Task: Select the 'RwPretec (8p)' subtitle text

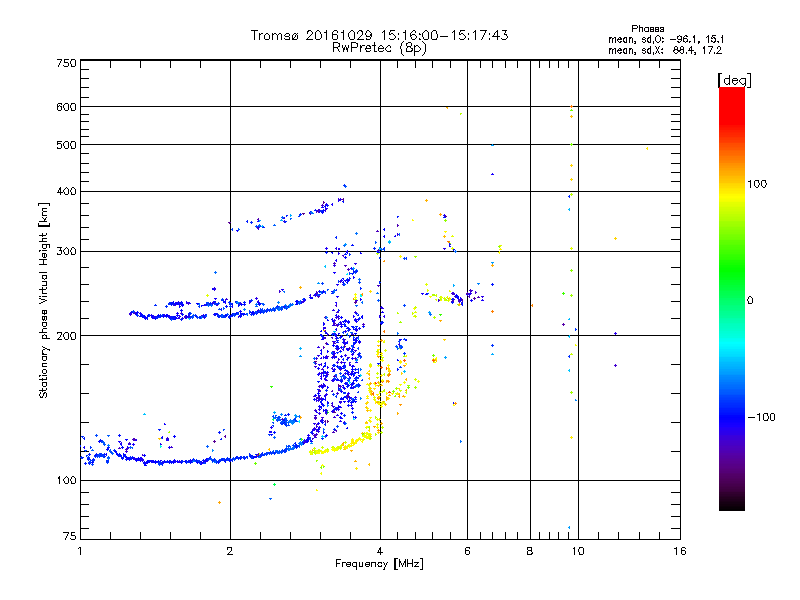Action: [x=379, y=48]
